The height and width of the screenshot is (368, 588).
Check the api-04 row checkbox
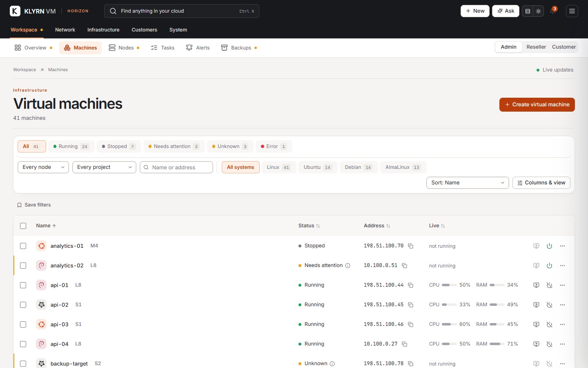pos(23,344)
